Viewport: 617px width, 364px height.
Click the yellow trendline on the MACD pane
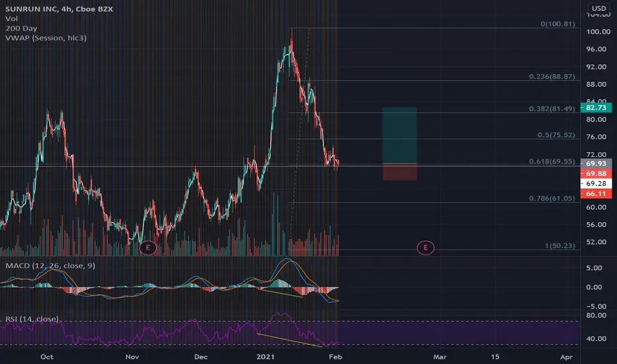pos(281,294)
